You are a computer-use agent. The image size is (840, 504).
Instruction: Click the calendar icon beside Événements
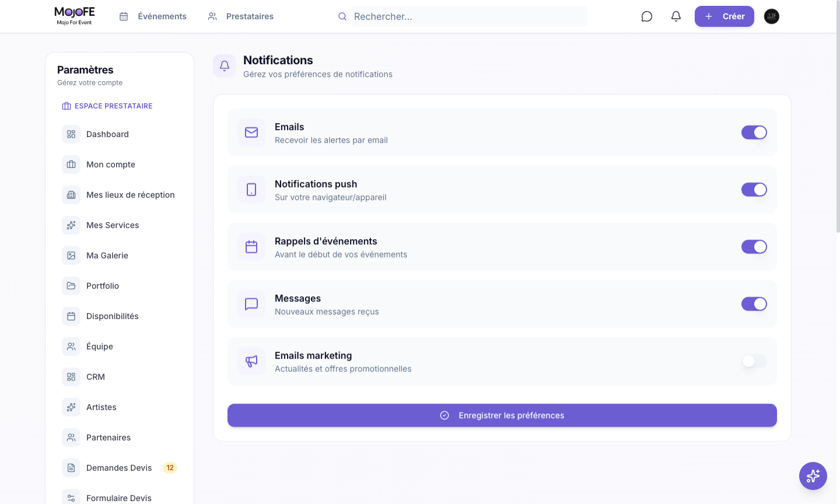pos(124,16)
